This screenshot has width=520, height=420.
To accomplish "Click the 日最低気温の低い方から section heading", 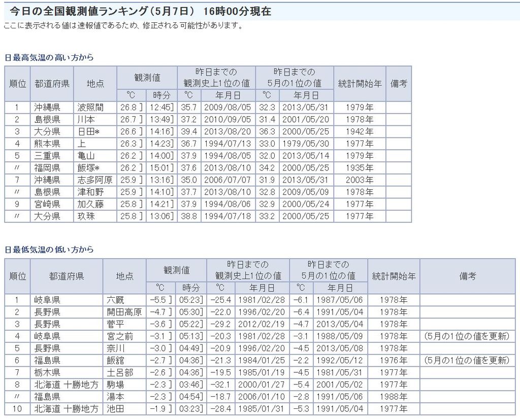I will click(x=49, y=250).
